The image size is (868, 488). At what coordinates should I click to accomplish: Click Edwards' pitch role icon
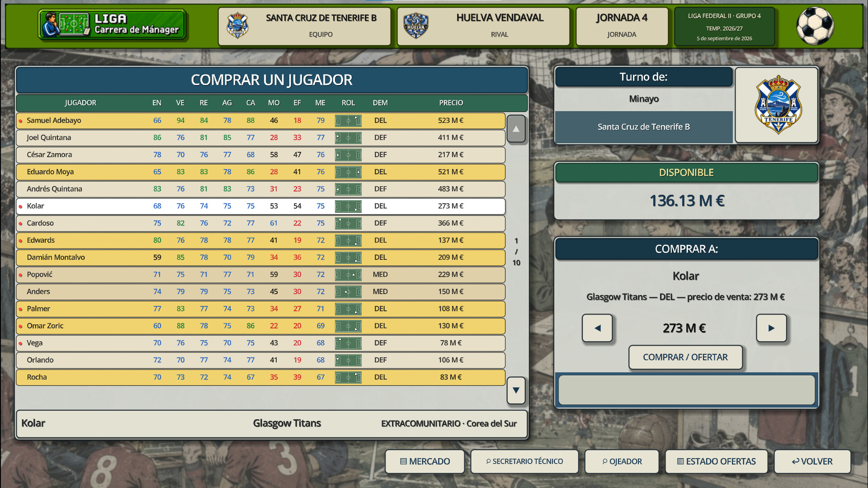point(348,240)
